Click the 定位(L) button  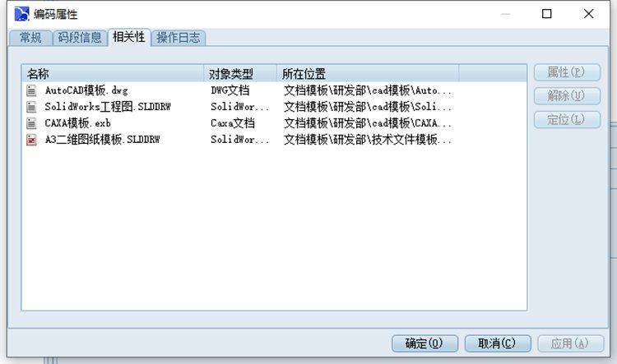566,120
